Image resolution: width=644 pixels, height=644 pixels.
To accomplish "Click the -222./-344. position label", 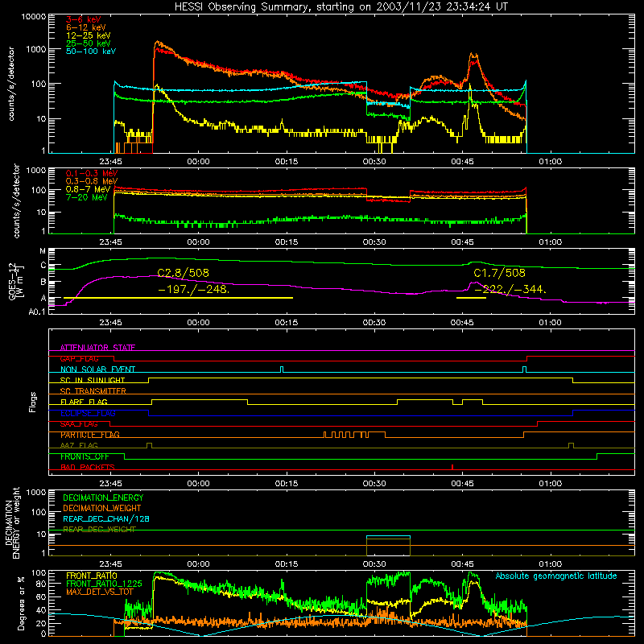I will [510, 289].
